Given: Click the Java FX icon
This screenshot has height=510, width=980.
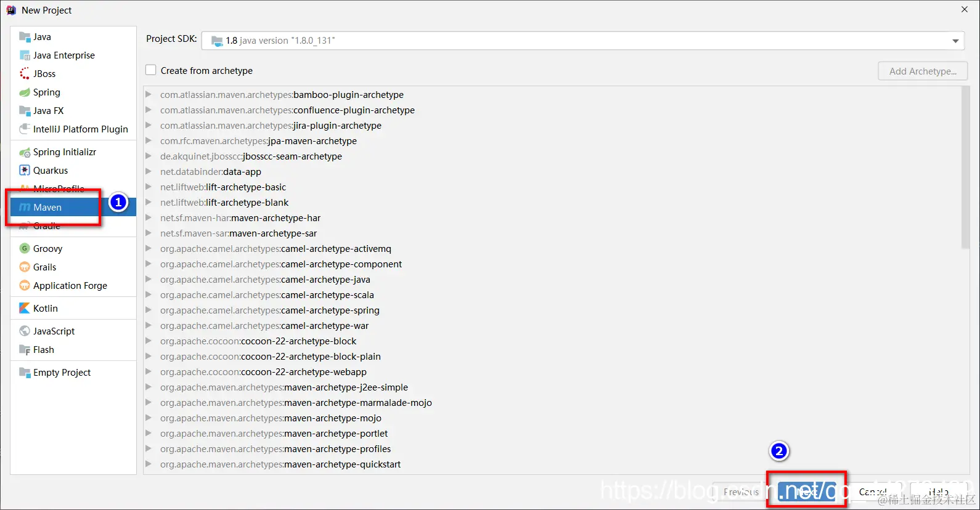Looking at the screenshot, I should tap(25, 111).
